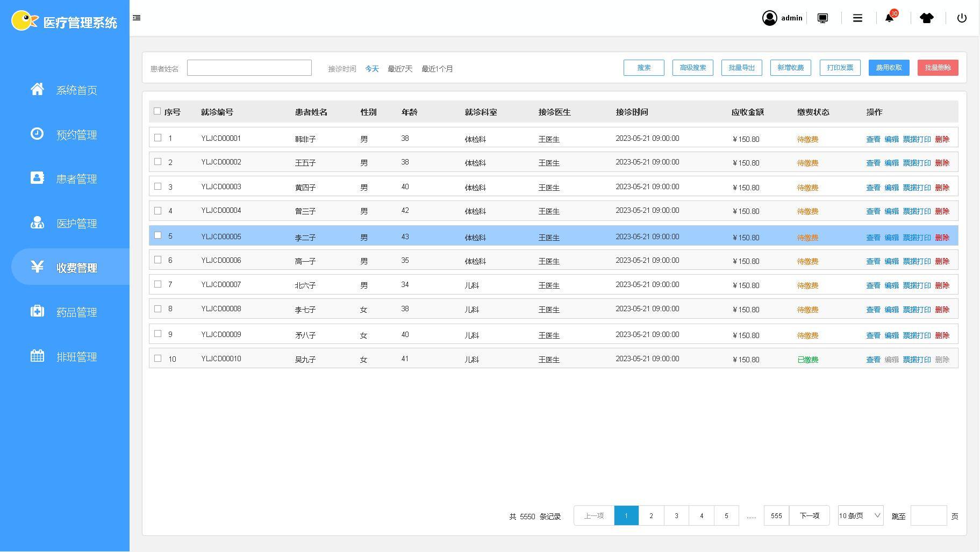Expand the 10 条/页 page size dropdown
Image resolution: width=980 pixels, height=552 pixels.
[x=860, y=516]
